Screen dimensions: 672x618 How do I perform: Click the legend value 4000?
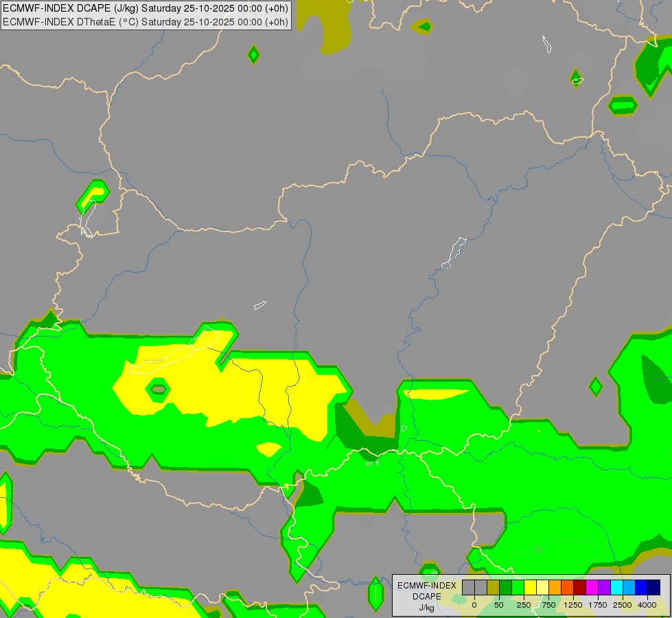[x=647, y=605]
